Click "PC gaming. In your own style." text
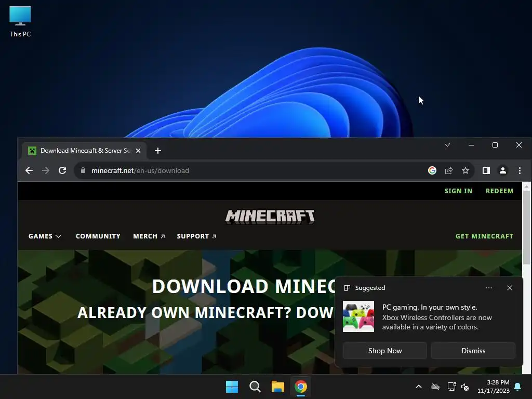Viewport: 532px width, 399px height. [430, 308]
